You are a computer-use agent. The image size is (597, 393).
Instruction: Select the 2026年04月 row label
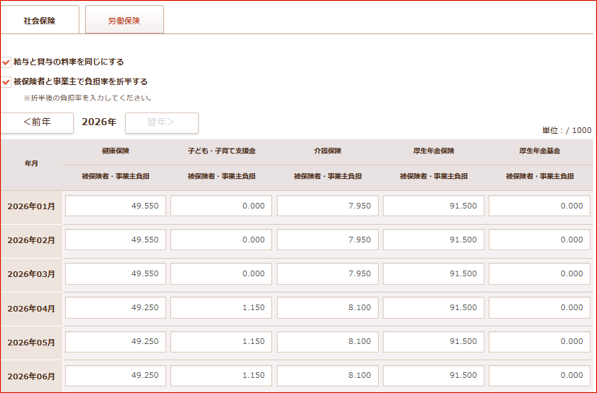pos(31,308)
